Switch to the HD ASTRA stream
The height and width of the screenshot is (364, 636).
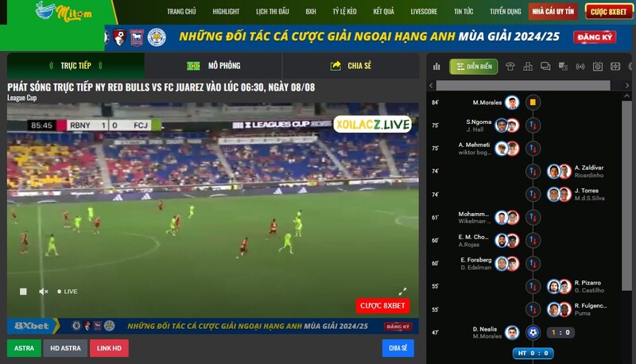point(65,348)
